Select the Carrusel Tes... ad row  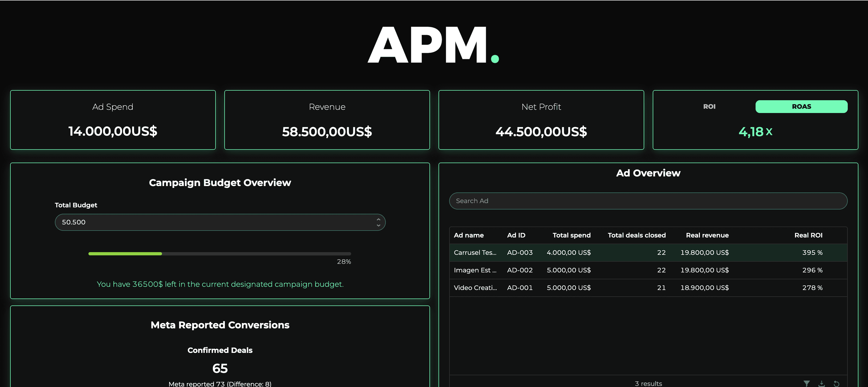[x=475, y=252]
